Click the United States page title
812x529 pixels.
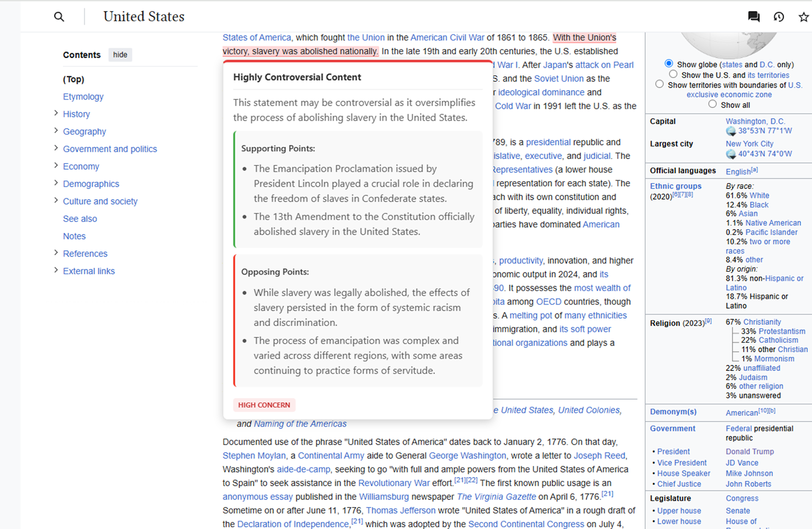tap(144, 17)
